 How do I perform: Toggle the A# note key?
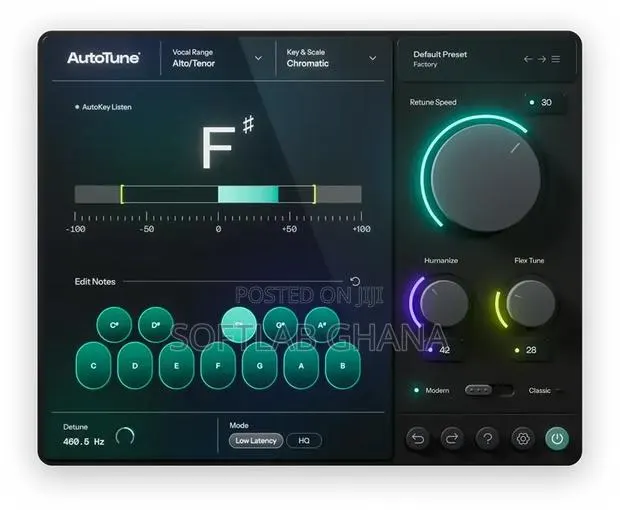[322, 325]
